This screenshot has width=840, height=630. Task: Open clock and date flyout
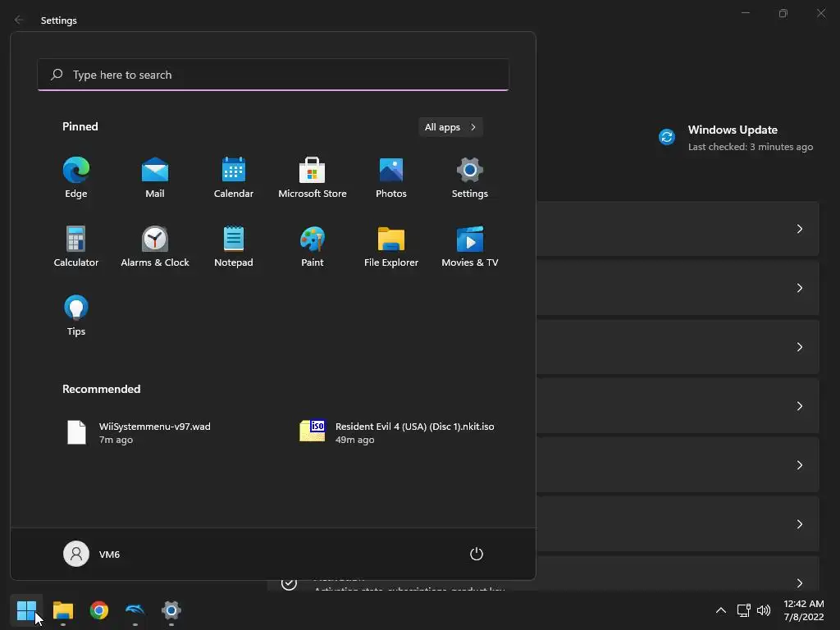pyautogui.click(x=804, y=610)
